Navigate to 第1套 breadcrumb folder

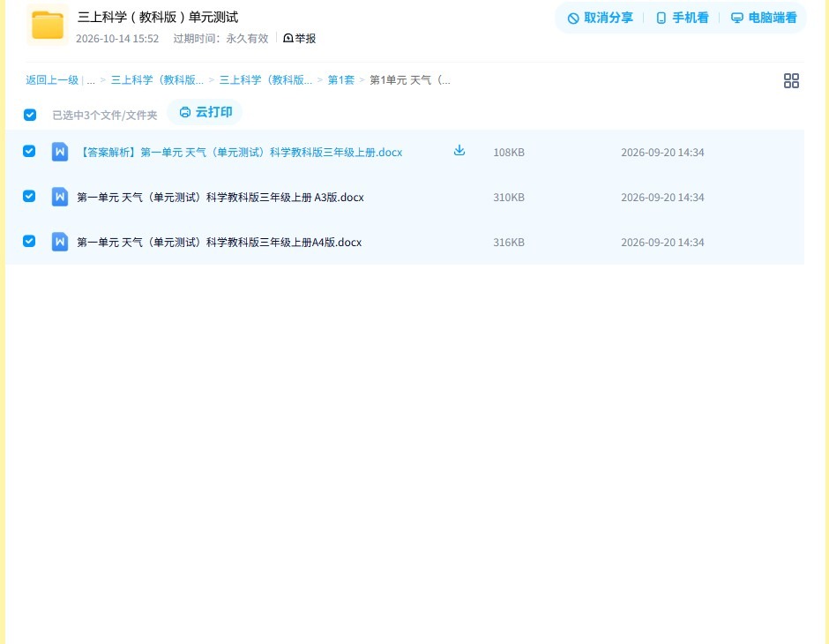click(x=341, y=80)
